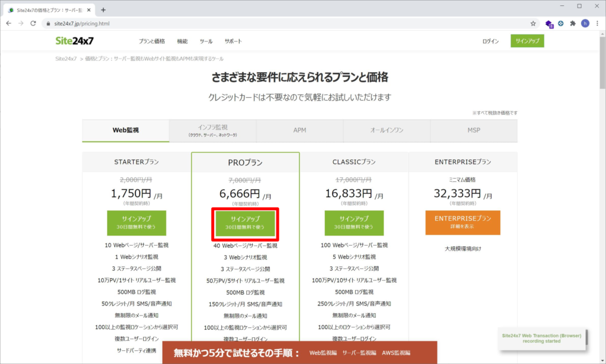Show ENTERPRISE plan details via 詳細を表示
Image resolution: width=606 pixels, height=364 pixels.
pos(463,223)
